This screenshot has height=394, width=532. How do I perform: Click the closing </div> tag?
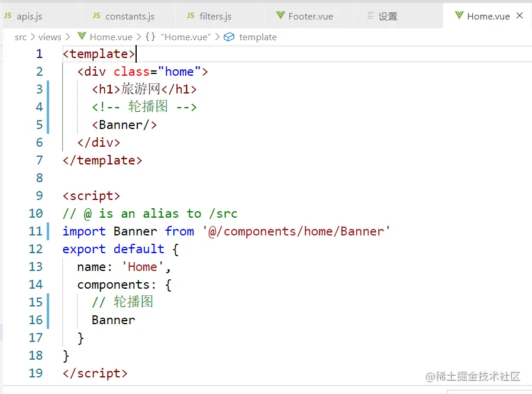tap(99, 143)
